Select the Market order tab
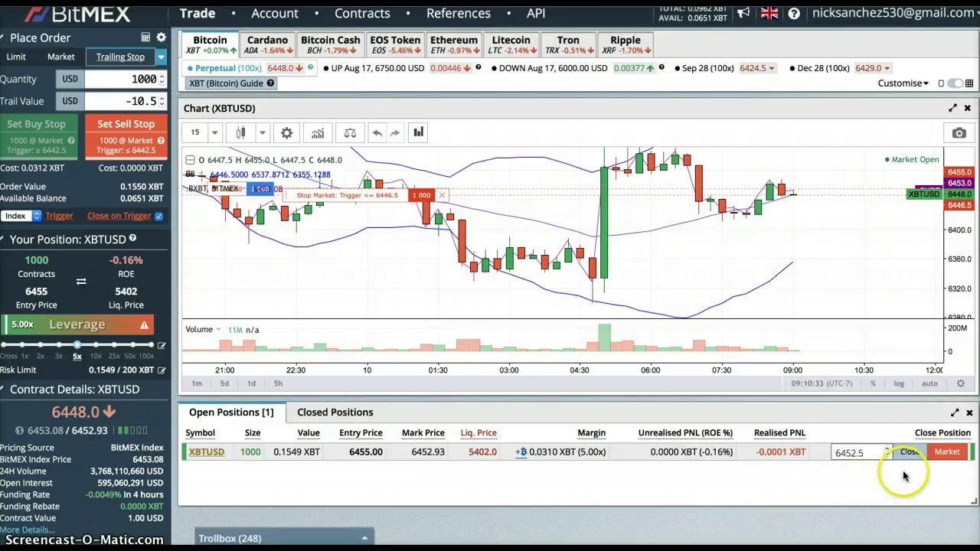 coord(61,57)
